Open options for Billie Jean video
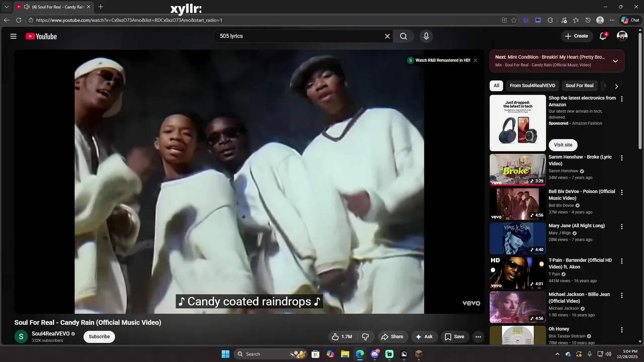The height and width of the screenshot is (362, 644). [622, 296]
